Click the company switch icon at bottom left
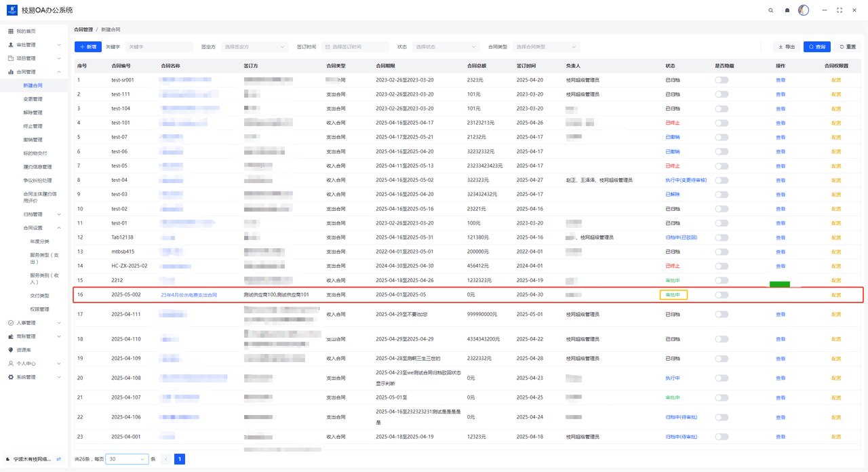Image resolution: width=868 pixels, height=472 pixels. tap(58, 459)
